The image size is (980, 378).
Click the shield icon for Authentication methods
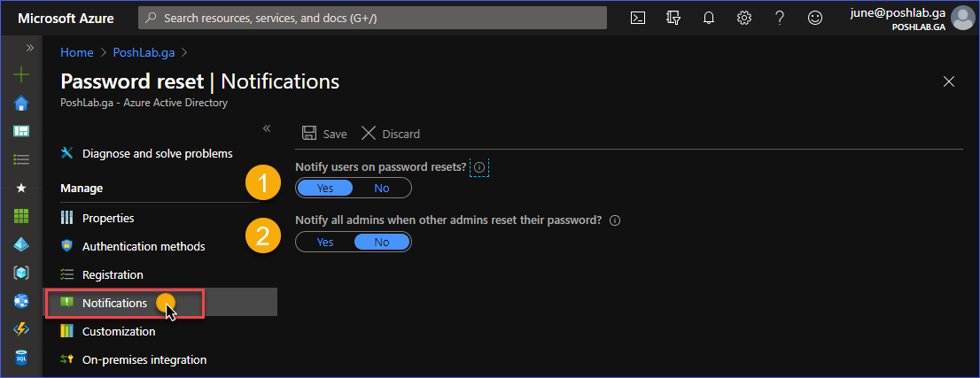(x=66, y=246)
